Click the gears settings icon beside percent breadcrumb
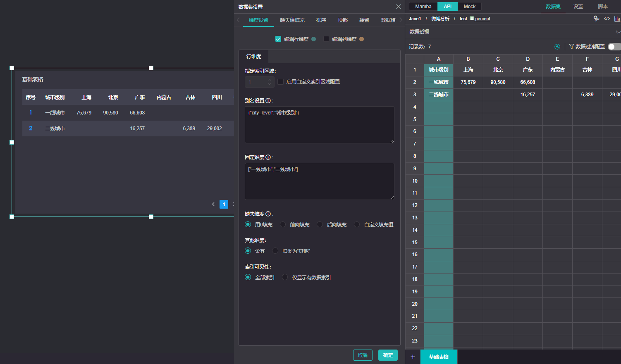This screenshot has height=364, width=621. click(x=596, y=19)
